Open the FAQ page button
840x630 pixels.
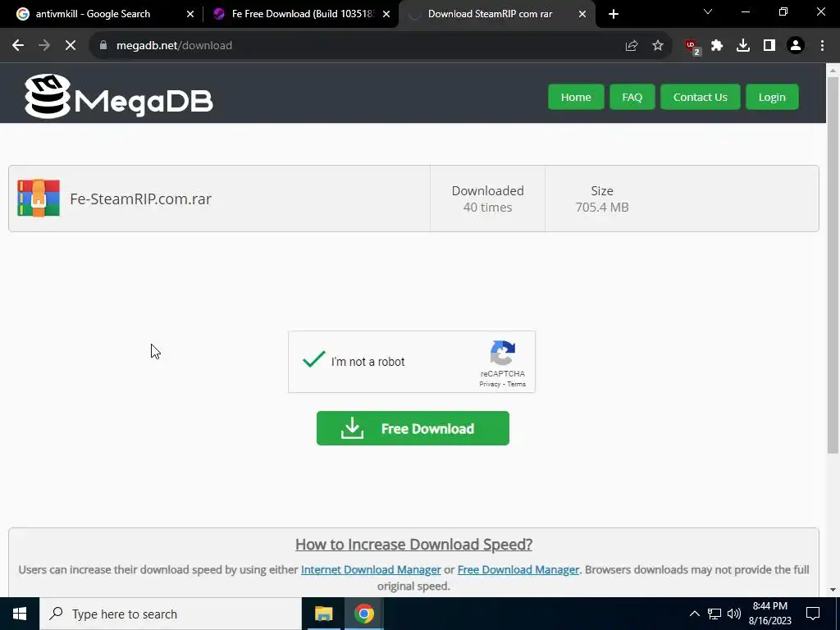click(632, 97)
